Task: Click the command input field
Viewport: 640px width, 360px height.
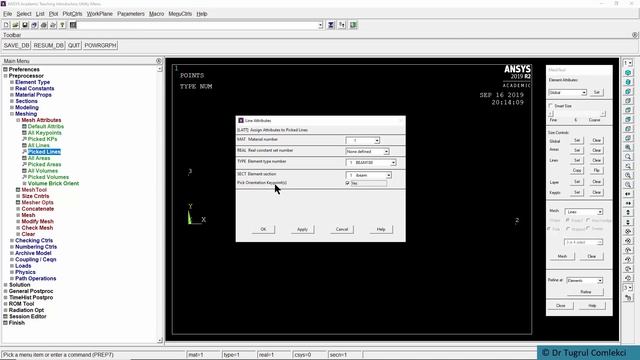Action: pos(197,25)
